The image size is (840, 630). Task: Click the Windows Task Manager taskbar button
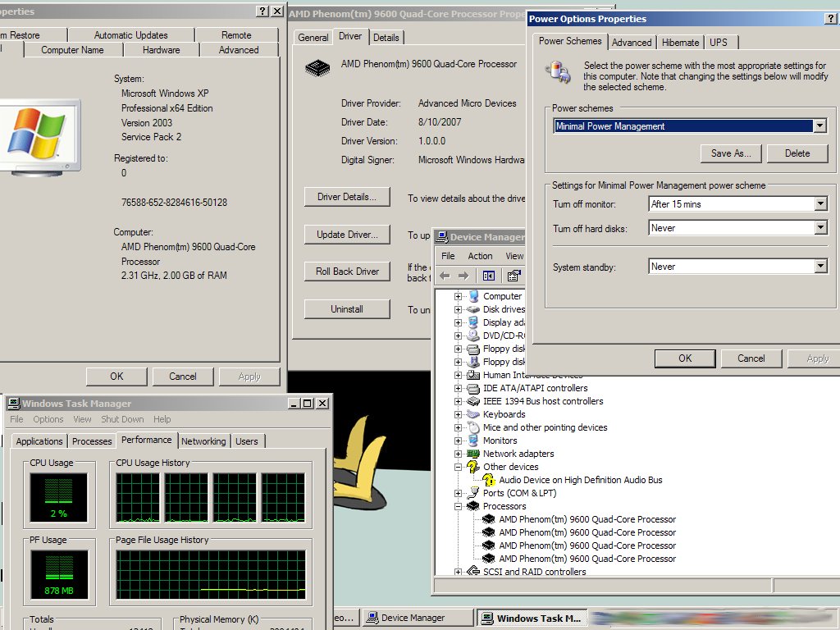click(532, 618)
